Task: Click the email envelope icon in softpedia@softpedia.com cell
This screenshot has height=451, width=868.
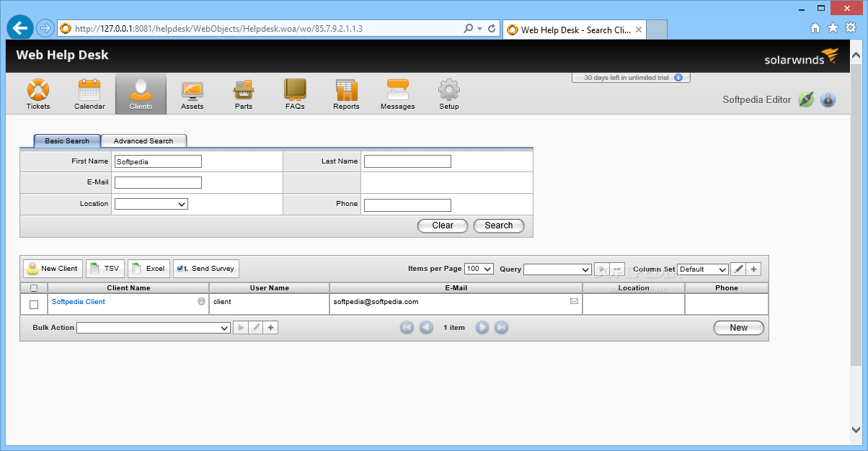Action: coord(575,301)
